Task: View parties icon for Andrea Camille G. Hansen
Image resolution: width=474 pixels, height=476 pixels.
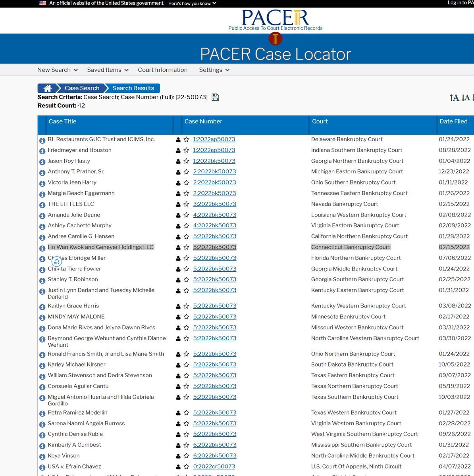Action: pyautogui.click(x=178, y=237)
